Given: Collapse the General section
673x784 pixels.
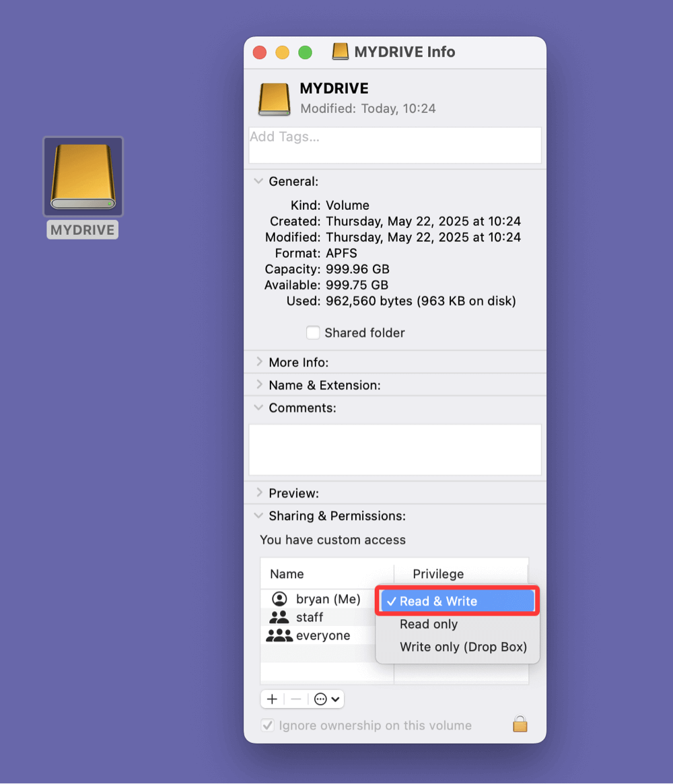Looking at the screenshot, I should coord(258,181).
